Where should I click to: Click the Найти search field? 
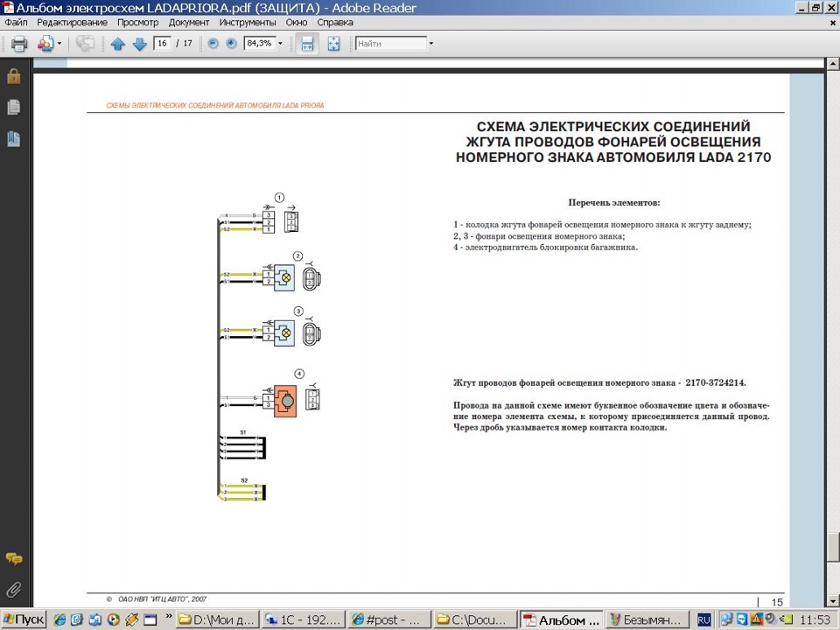pyautogui.click(x=391, y=44)
